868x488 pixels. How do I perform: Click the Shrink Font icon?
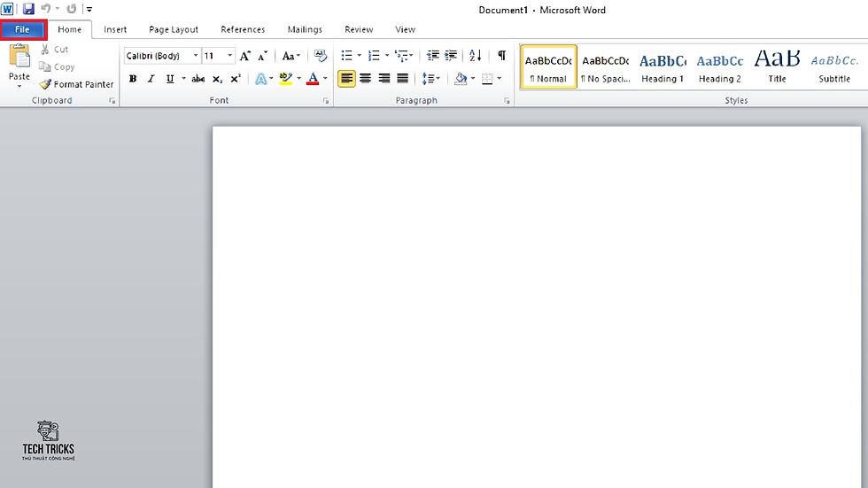coord(263,56)
